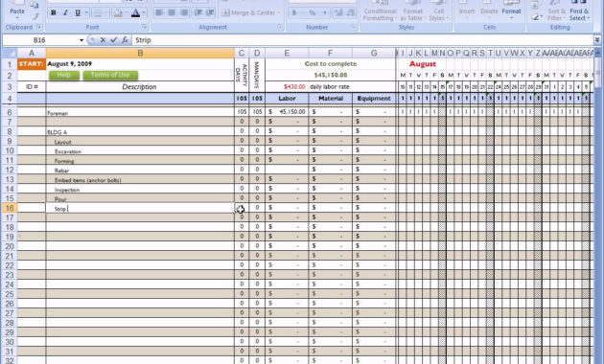Select the Embed items (anchor bolts) cell
The height and width of the screenshot is (364, 604).
point(140,180)
